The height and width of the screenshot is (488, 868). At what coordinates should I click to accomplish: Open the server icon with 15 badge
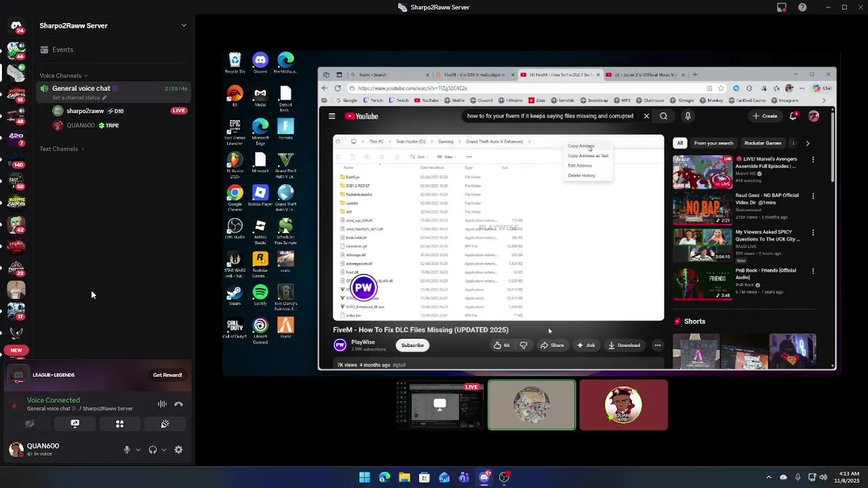coord(16,93)
